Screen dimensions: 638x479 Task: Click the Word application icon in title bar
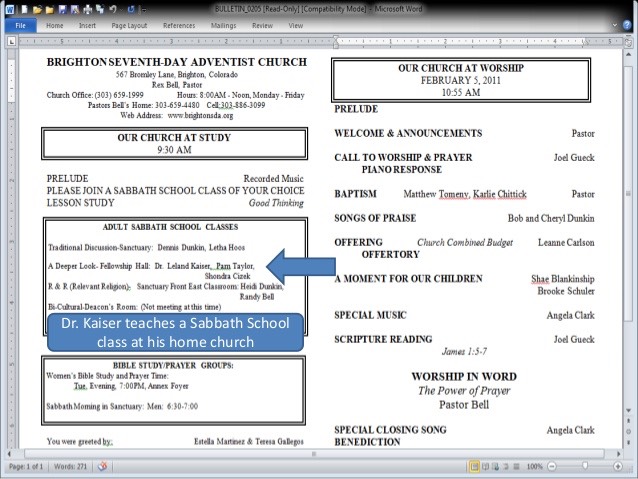(x=10, y=9)
